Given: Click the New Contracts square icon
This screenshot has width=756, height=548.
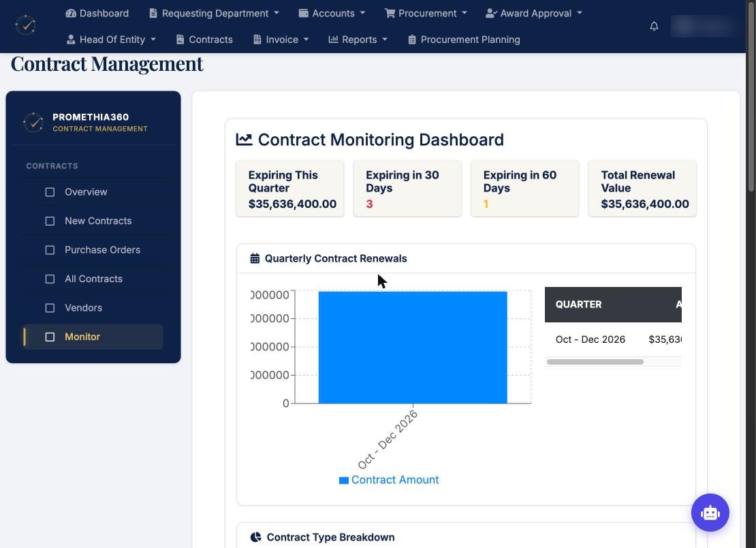Looking at the screenshot, I should (50, 221).
